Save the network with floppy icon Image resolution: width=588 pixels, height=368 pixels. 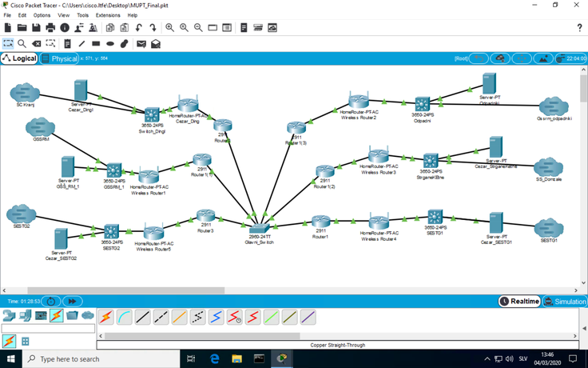[x=36, y=28]
